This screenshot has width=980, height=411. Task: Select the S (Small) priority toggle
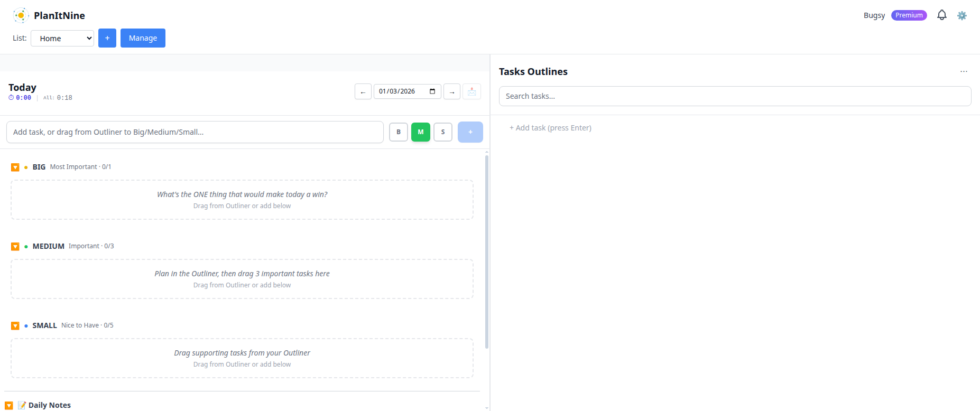click(x=443, y=132)
